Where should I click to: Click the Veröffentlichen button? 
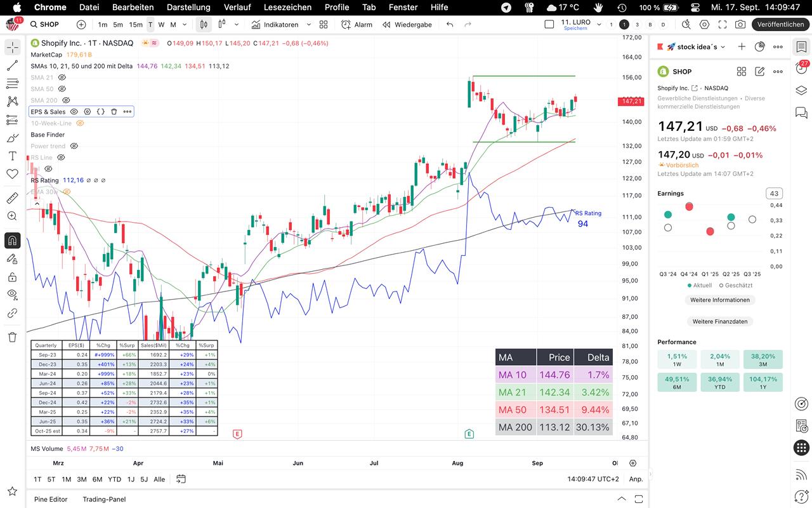pyautogui.click(x=780, y=25)
